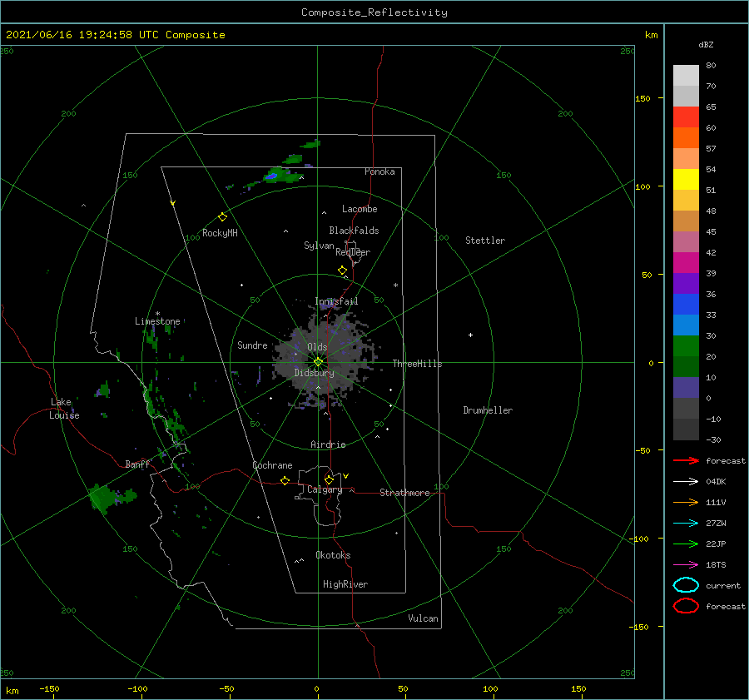749x700 pixels.
Task: Click the red forecast arrow in legend
Action: (x=686, y=460)
